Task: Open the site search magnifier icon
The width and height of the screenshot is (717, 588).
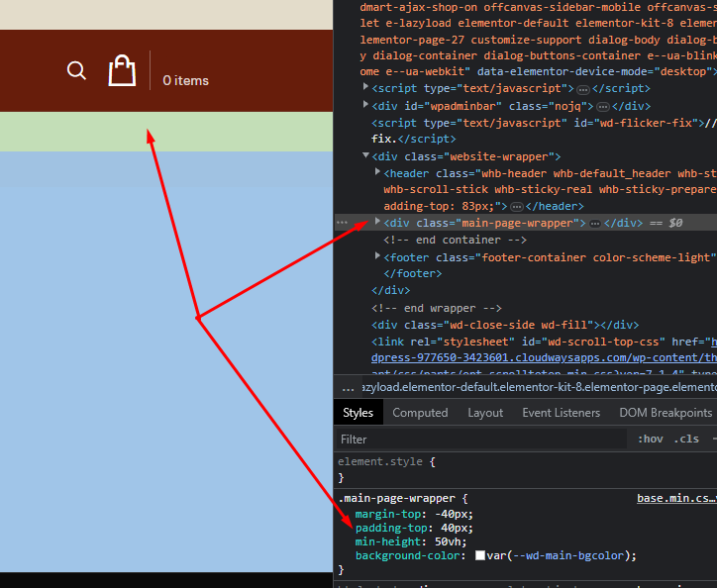Action: pos(76,70)
